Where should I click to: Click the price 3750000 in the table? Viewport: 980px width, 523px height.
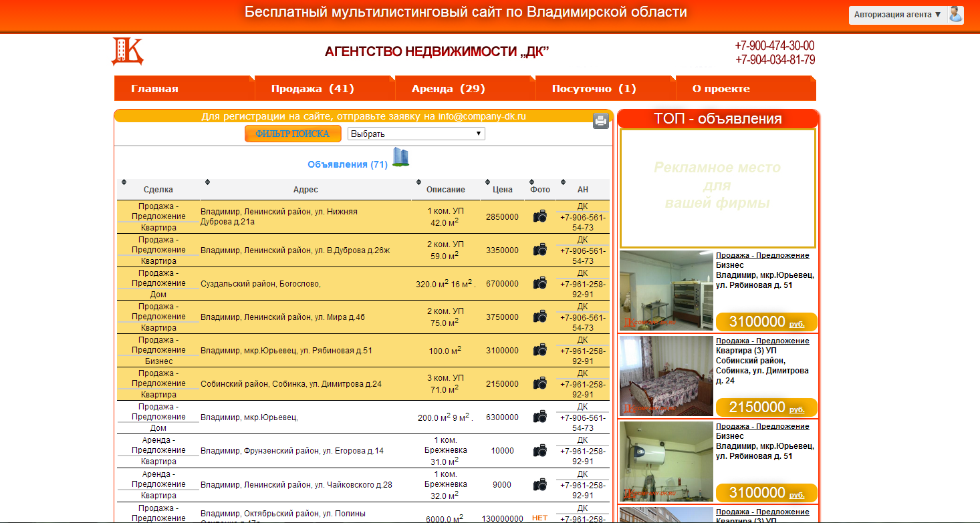[502, 317]
